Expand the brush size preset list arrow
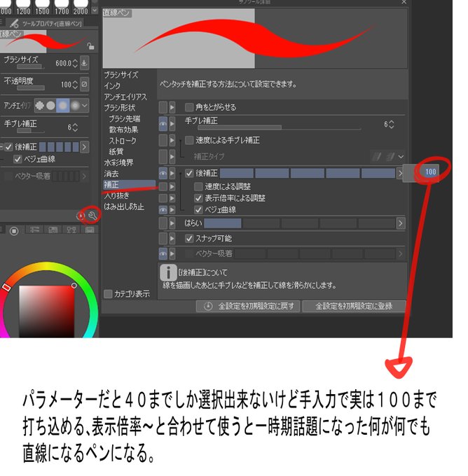Viewport: 468px width, 476px height. pyautogui.click(x=95, y=9)
